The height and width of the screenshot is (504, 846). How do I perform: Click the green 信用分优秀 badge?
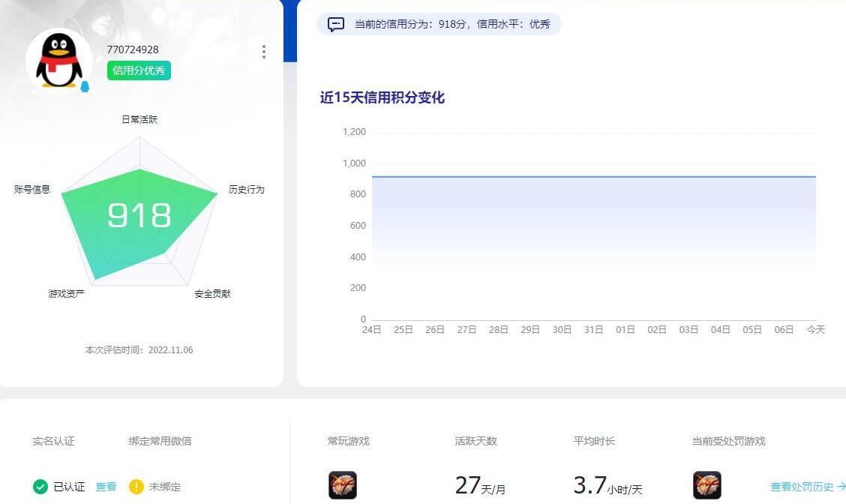[x=139, y=70]
